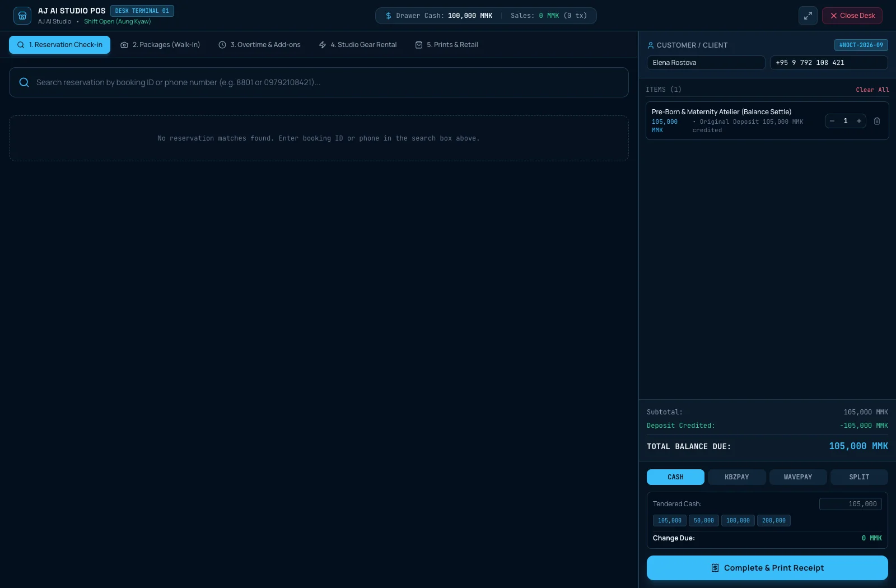Click Complete & Print Receipt button
Image resolution: width=896 pixels, height=588 pixels.
click(767, 568)
